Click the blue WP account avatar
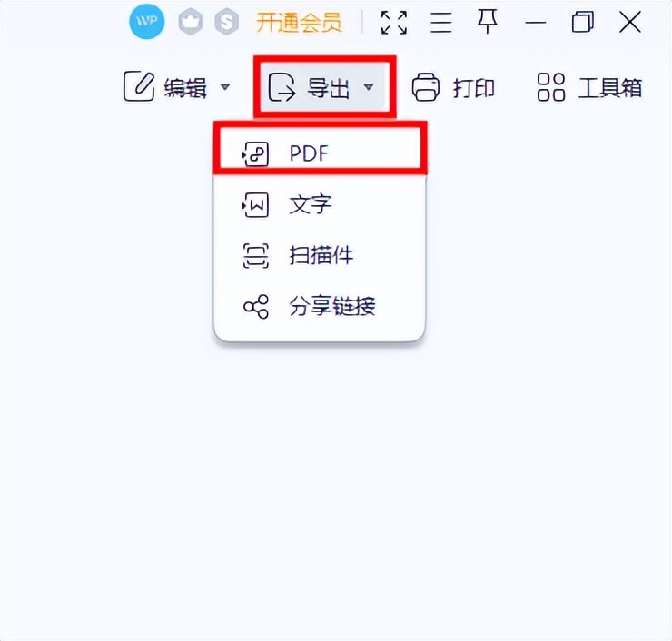The height and width of the screenshot is (641, 672). coord(146,21)
